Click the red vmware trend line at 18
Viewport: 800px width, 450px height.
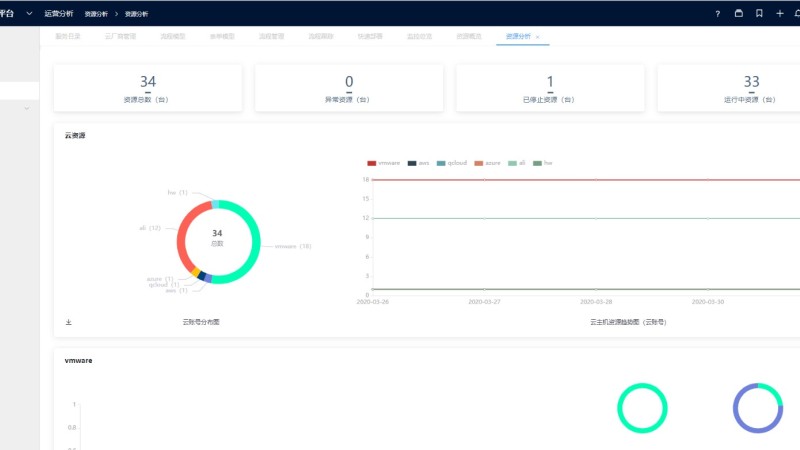tap(586, 180)
